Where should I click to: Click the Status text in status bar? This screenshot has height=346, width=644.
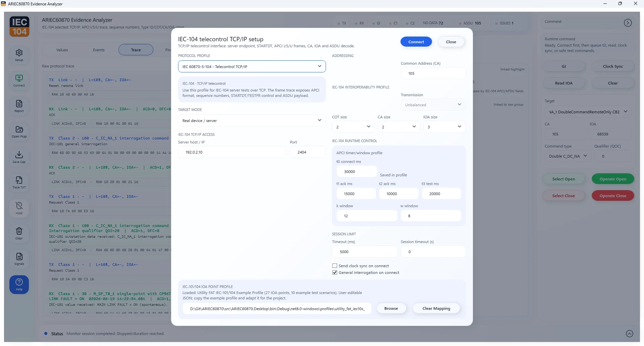click(x=57, y=334)
